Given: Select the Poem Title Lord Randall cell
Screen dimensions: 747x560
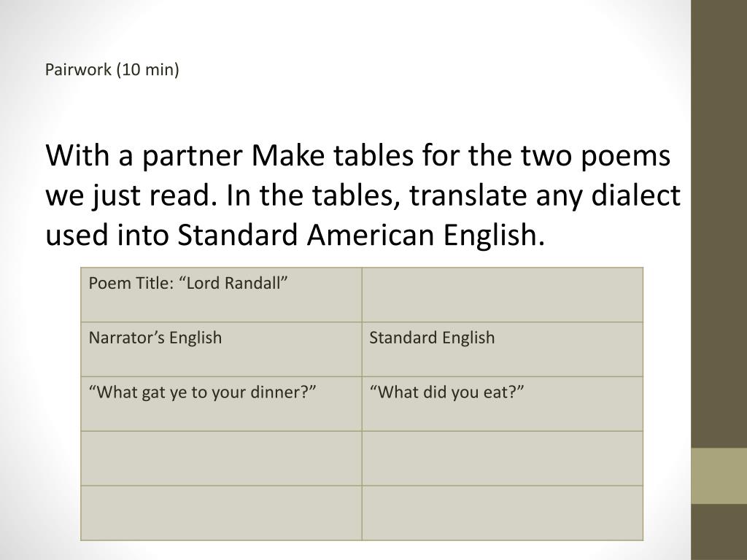Looking at the screenshot, I should click(x=221, y=295).
